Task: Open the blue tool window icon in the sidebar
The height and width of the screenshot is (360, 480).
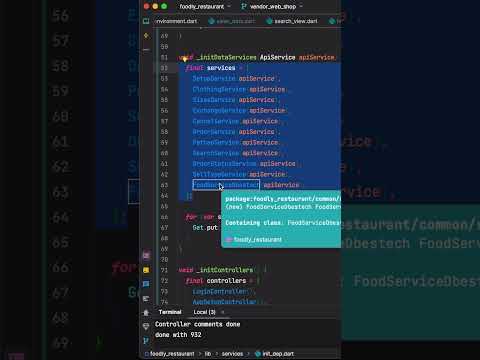Action: coord(146,284)
